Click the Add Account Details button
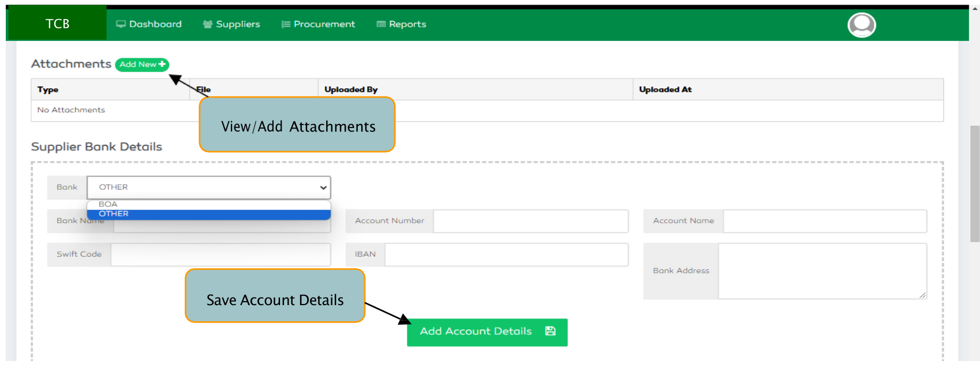980x368 pixels. pyautogui.click(x=487, y=332)
